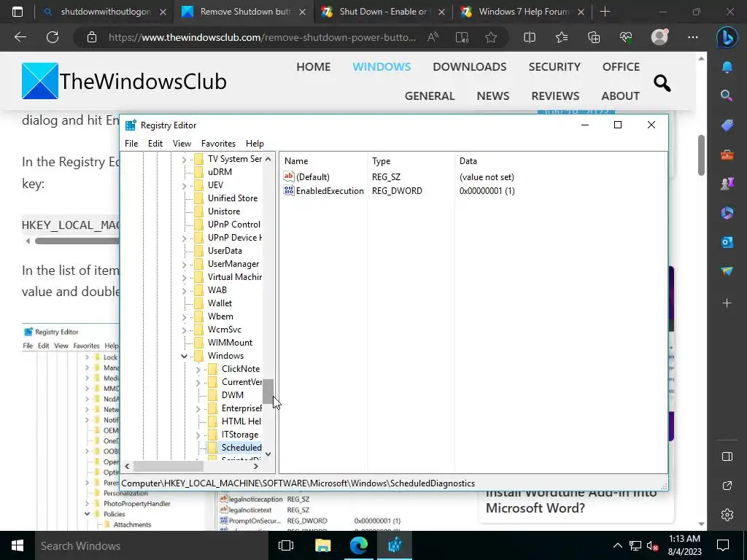Expand the ClickNote subkey

(x=198, y=370)
